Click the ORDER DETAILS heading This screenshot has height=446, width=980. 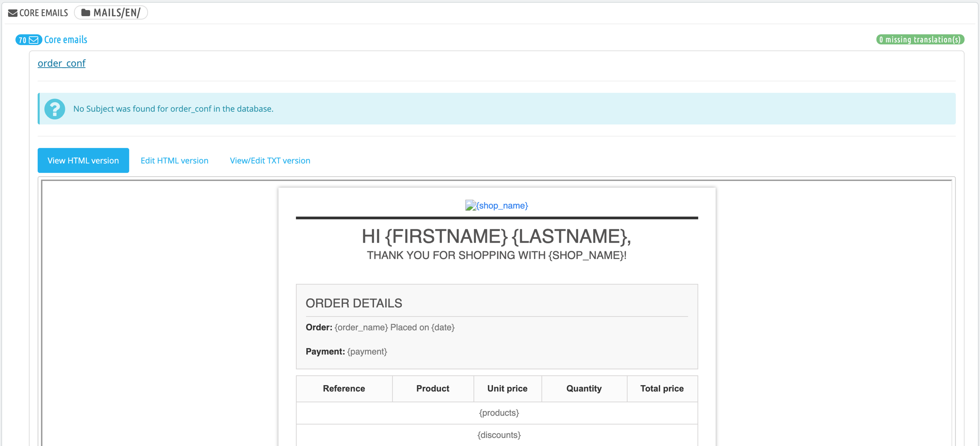click(353, 303)
